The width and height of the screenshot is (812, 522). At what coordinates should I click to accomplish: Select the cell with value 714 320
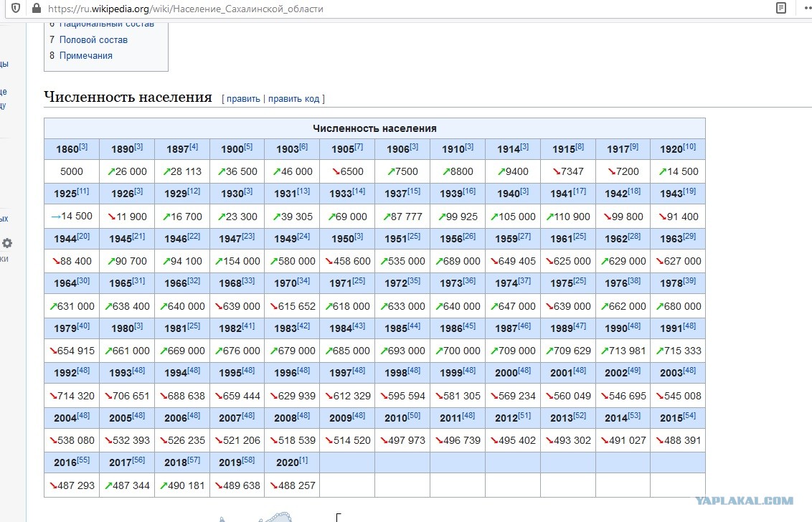[72, 396]
